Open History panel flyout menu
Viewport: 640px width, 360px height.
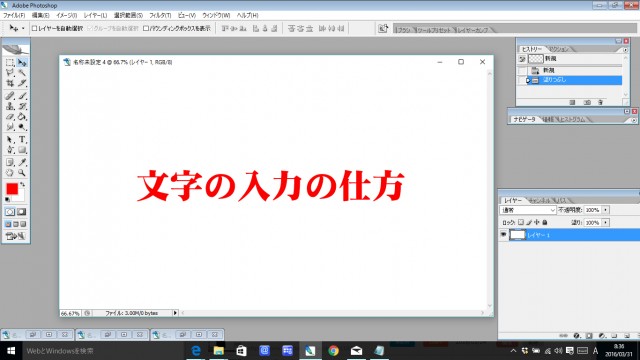click(625, 50)
